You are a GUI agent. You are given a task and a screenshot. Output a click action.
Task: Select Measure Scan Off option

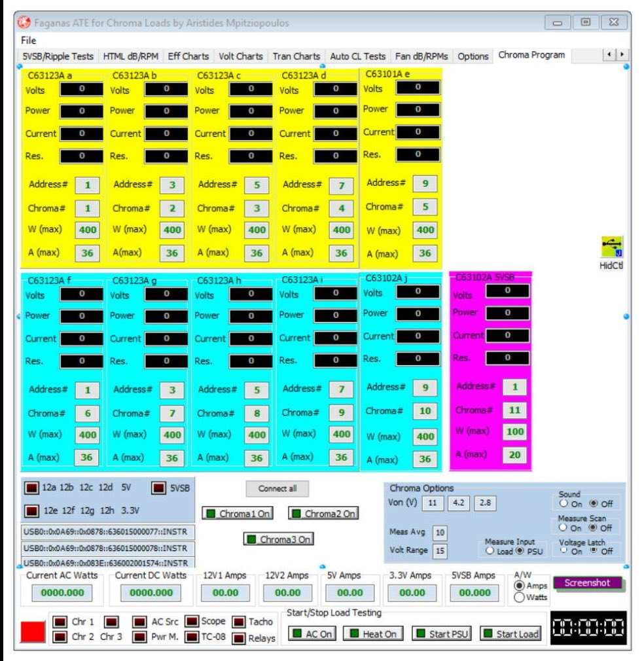[594, 527]
